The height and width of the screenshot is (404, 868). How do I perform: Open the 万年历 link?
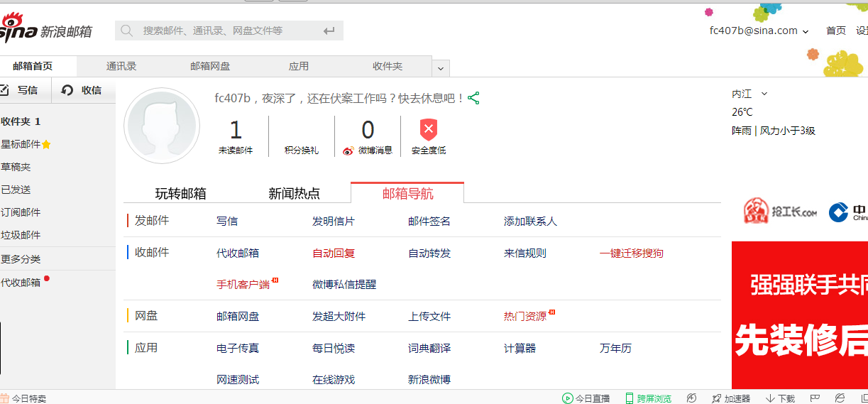tap(615, 348)
